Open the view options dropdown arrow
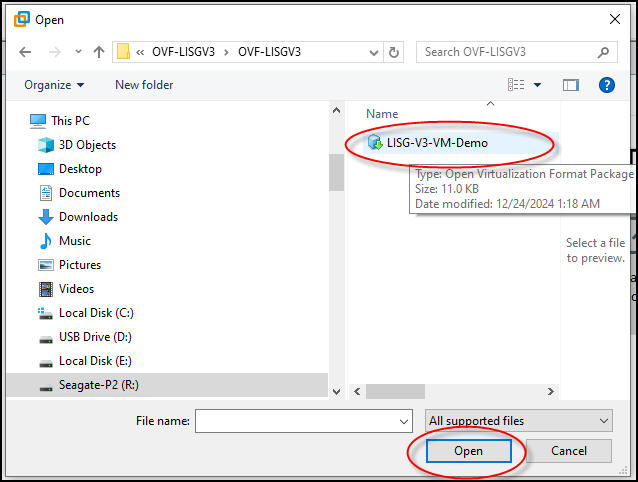638x482 pixels. 537,85
